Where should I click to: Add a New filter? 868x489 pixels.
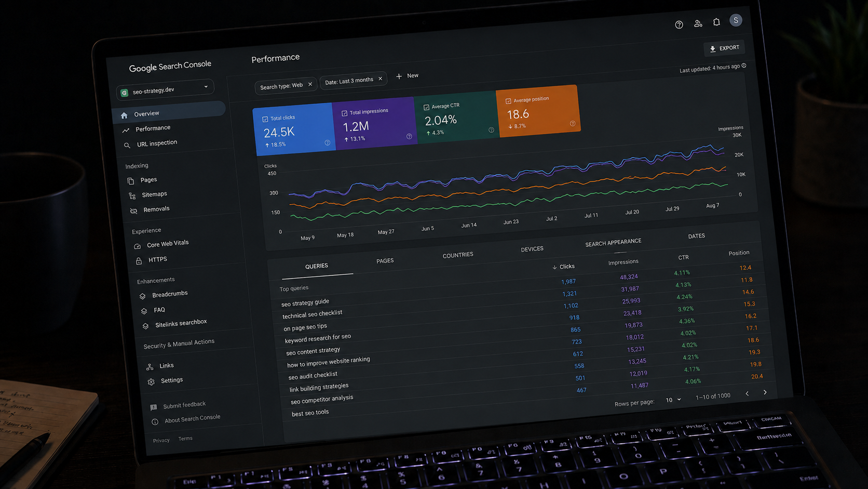(408, 76)
